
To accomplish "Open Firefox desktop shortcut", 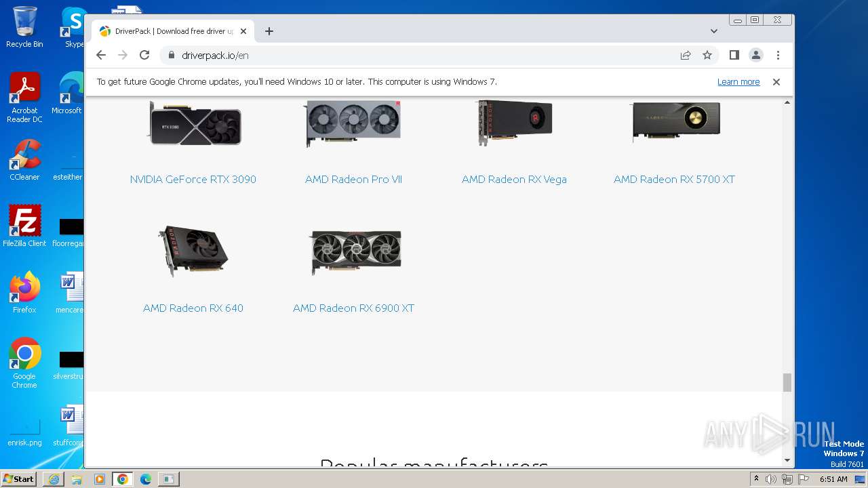I will point(24,292).
